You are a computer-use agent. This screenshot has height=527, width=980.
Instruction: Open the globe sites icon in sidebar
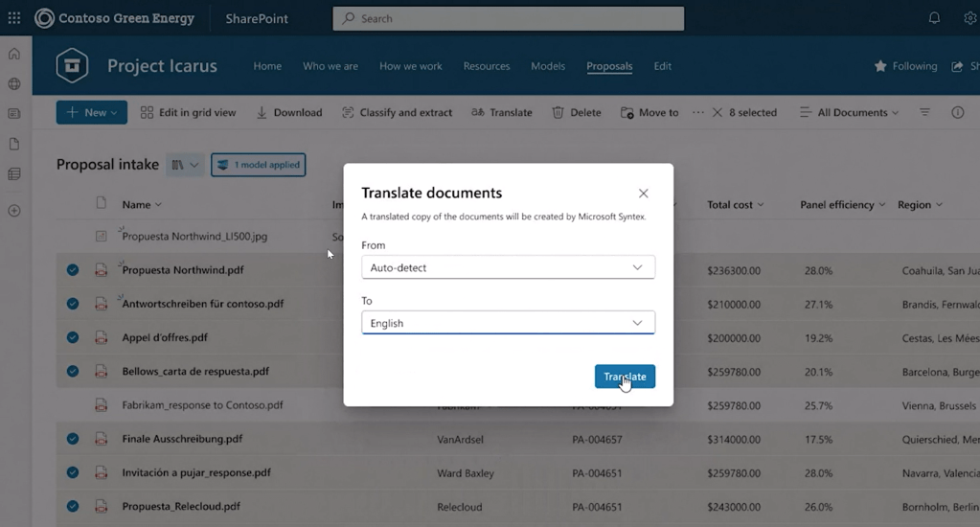click(x=13, y=84)
